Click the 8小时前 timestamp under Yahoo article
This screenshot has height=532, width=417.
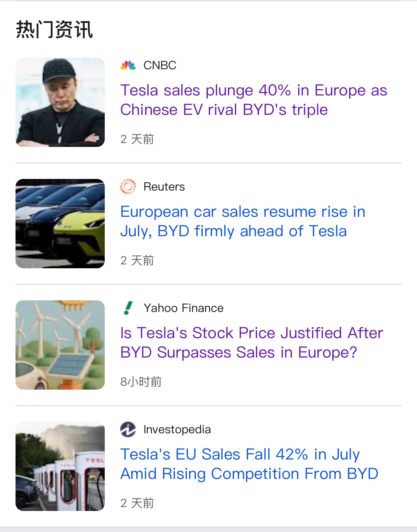[141, 382]
